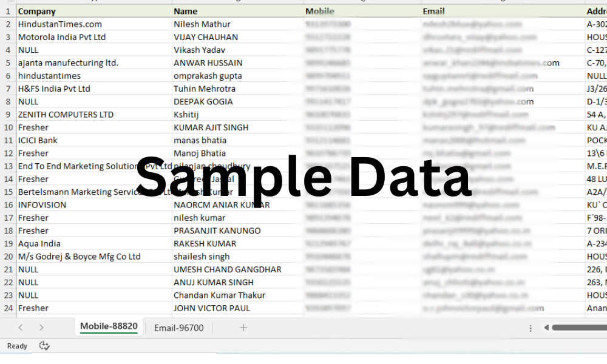
Task: Select the ICICI Bank company cell
Action: coord(94,140)
